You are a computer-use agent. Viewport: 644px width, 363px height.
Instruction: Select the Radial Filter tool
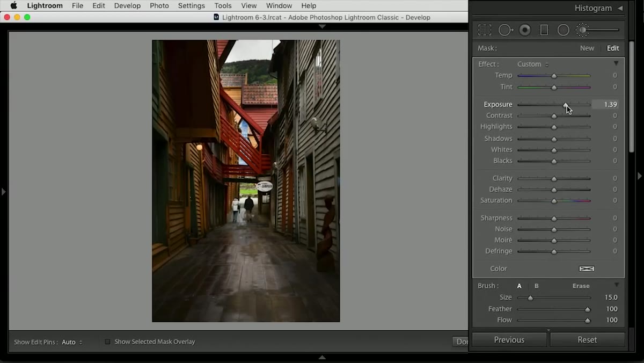coord(563,30)
